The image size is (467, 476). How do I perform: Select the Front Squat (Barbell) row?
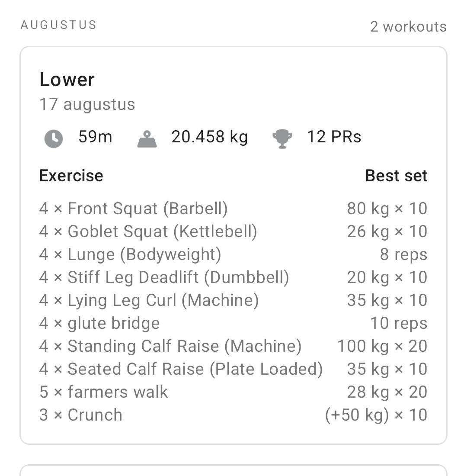click(133, 209)
